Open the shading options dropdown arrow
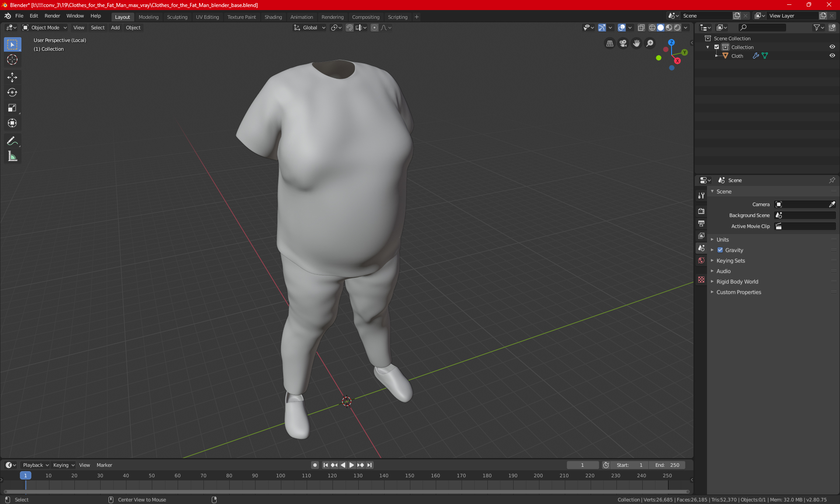 click(x=686, y=28)
